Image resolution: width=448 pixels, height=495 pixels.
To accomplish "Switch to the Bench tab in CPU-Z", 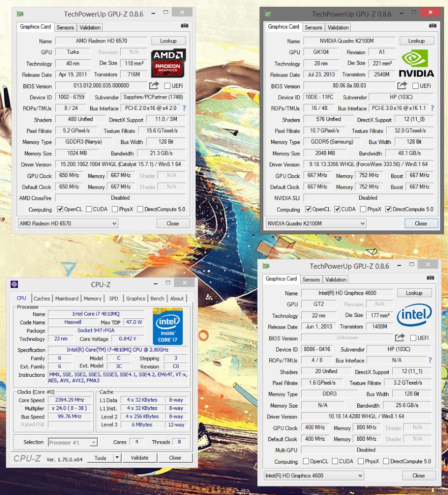I will pos(157,299).
